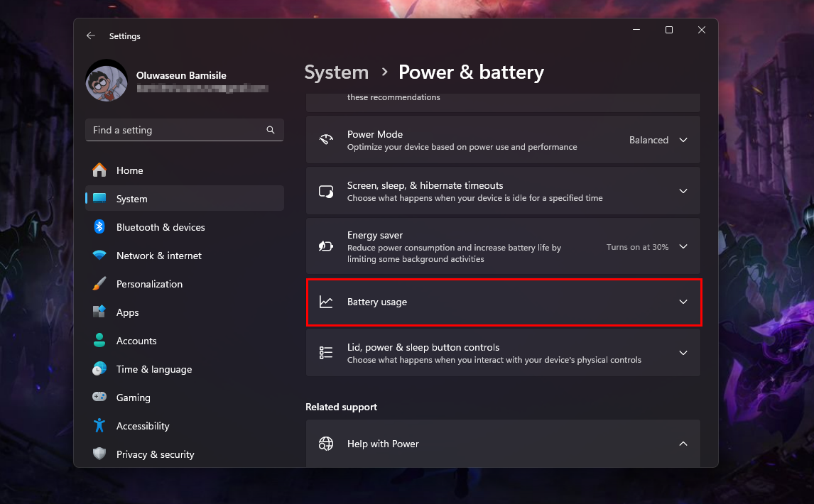This screenshot has height=504, width=814.
Task: Open Personalization settings
Action: pyautogui.click(x=184, y=284)
